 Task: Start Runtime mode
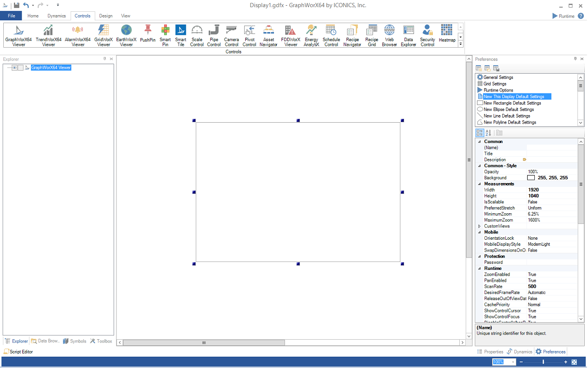[x=563, y=16]
